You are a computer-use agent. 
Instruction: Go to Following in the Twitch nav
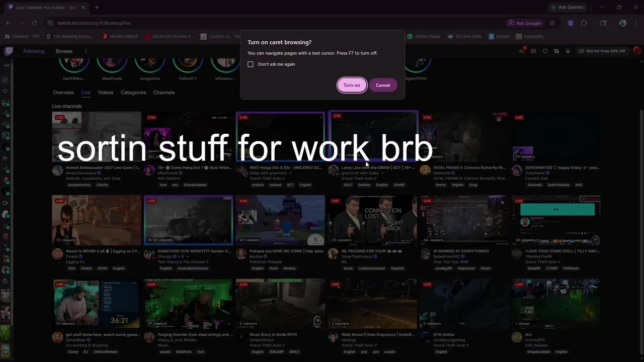tap(34, 51)
